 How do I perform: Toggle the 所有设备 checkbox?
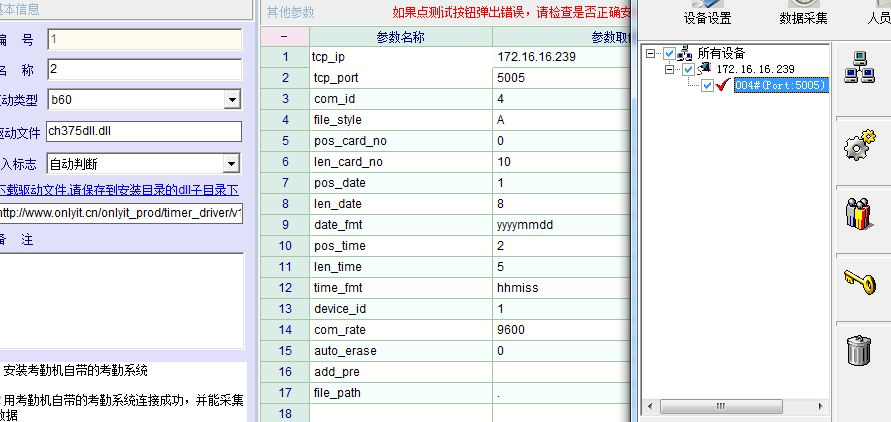click(x=670, y=53)
